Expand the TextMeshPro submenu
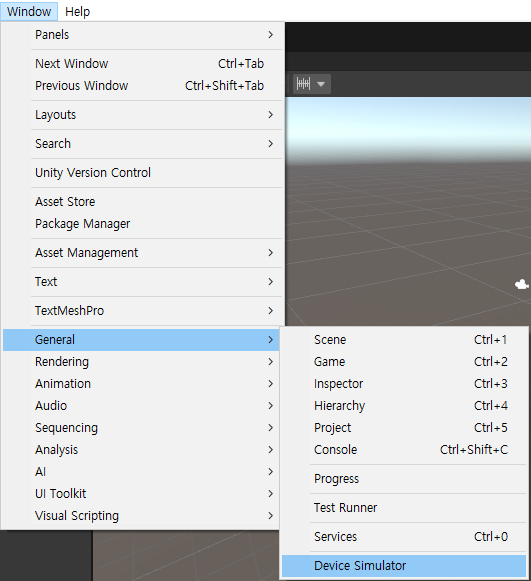This screenshot has height=581, width=531. tap(141, 311)
